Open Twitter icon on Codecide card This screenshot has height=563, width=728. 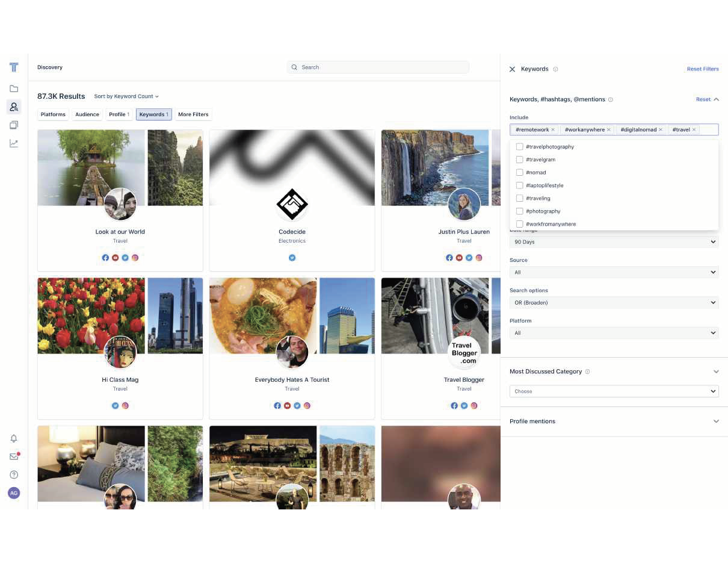[292, 258]
